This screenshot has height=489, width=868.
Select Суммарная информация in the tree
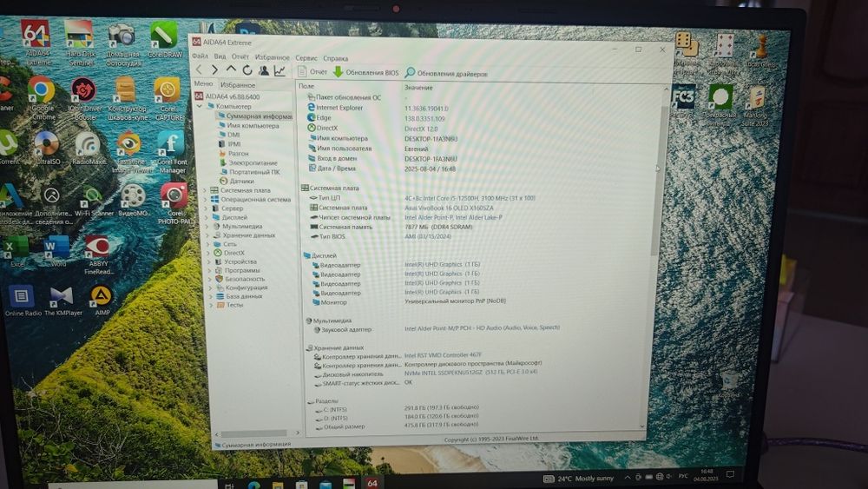click(254, 116)
